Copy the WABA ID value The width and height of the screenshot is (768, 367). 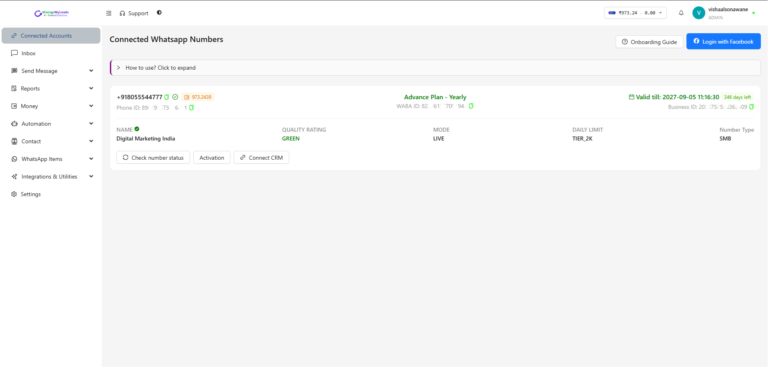pos(471,106)
